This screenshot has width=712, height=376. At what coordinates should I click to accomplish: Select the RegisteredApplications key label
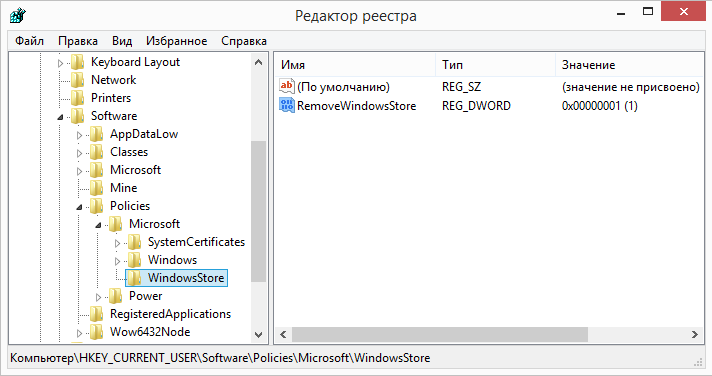pos(170,314)
